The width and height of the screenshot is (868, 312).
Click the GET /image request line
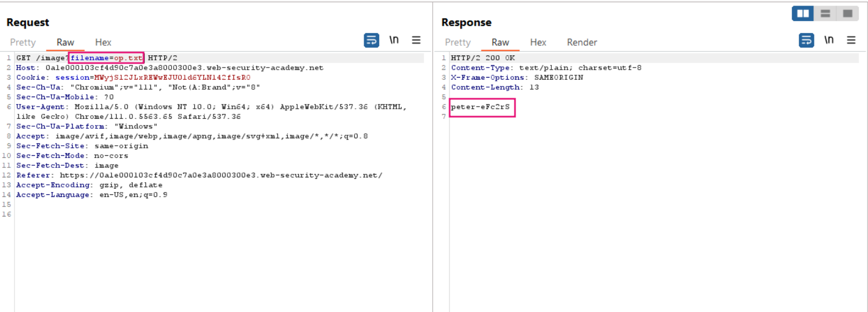[x=97, y=58]
